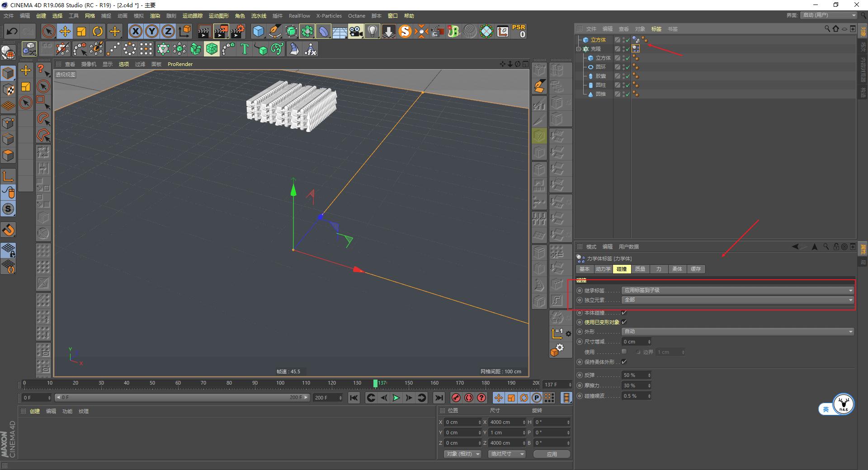This screenshot has width=868, height=470.
Task: Click the camera object icon in the toolbar
Action: tap(356, 31)
